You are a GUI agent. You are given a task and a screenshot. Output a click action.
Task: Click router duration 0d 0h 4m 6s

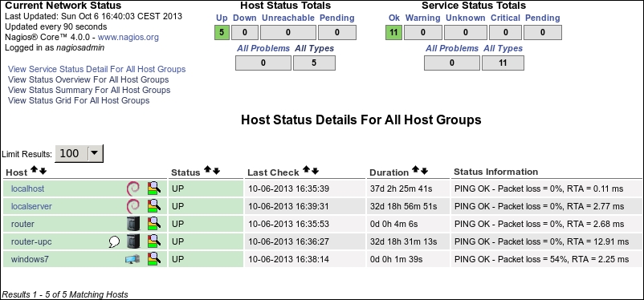(393, 224)
